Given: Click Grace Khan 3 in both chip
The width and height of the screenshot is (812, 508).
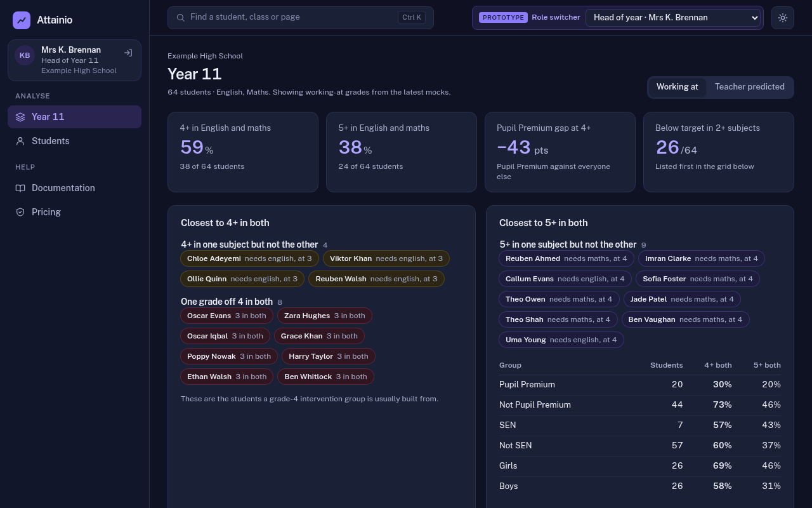Looking at the screenshot, I should coord(319,336).
